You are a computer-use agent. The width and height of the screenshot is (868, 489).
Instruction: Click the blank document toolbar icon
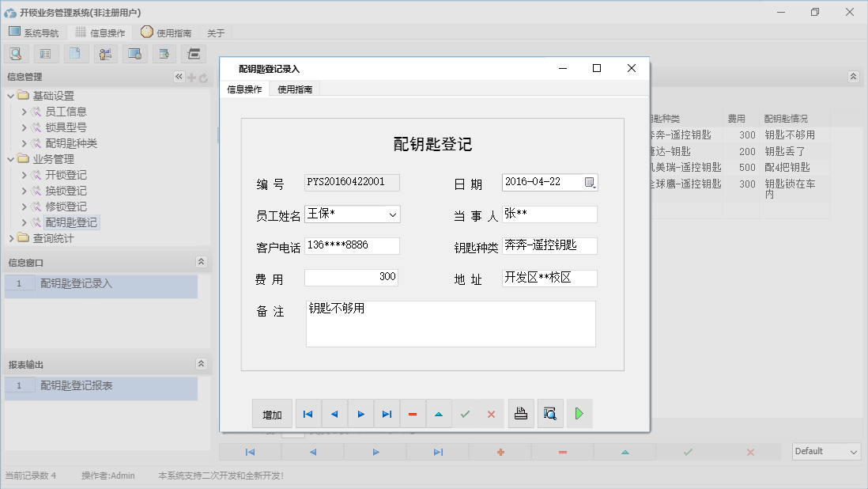pos(74,53)
